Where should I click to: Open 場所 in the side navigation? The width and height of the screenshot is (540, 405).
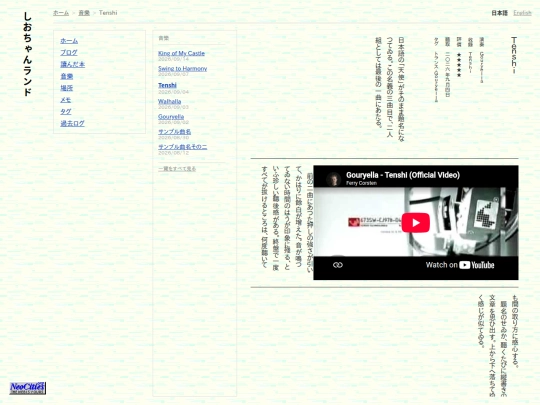pos(67,88)
